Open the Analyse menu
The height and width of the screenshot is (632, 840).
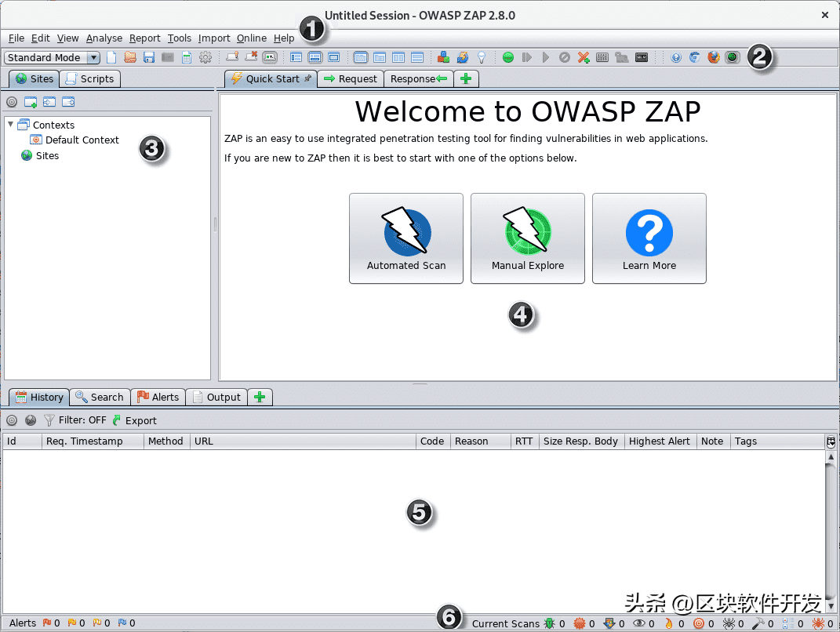(104, 38)
